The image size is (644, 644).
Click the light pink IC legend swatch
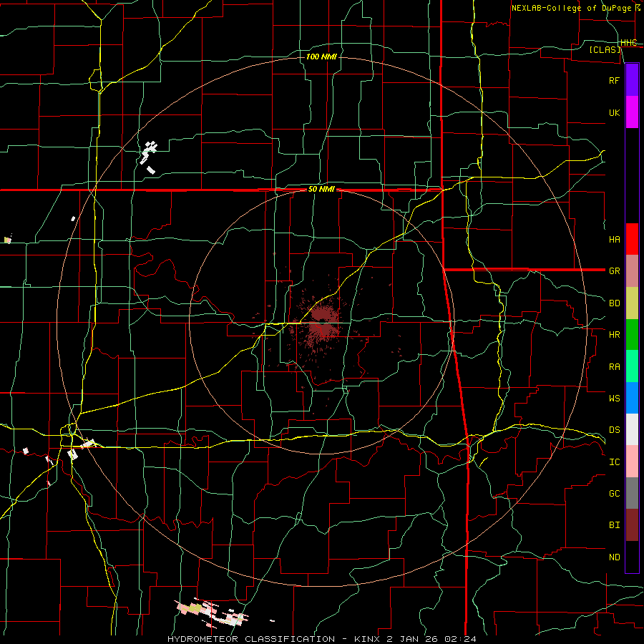(632, 462)
